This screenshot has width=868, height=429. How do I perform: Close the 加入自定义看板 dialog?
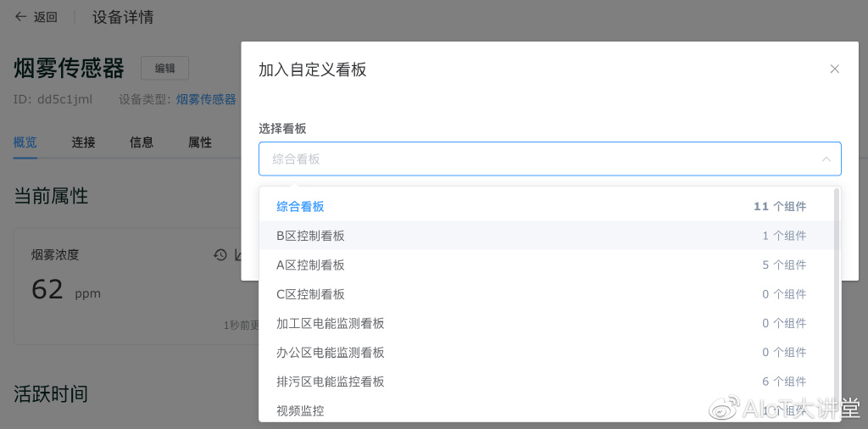(835, 70)
